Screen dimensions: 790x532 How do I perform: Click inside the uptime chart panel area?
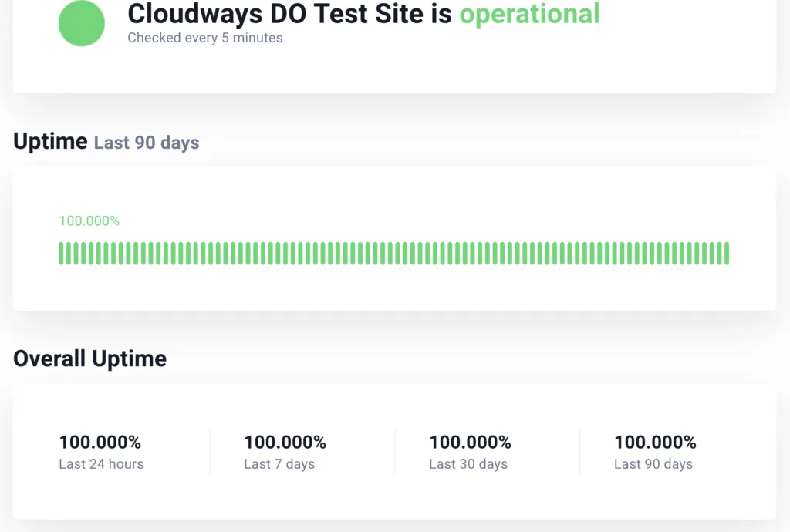[x=395, y=239]
